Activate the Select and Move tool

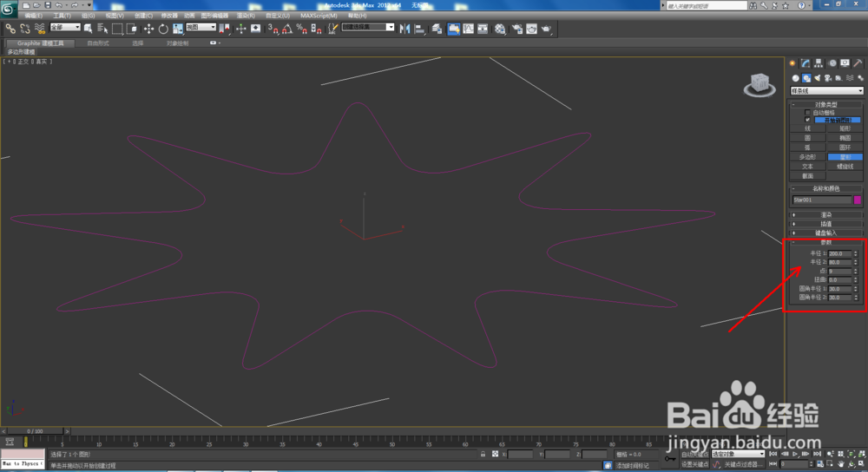148,29
